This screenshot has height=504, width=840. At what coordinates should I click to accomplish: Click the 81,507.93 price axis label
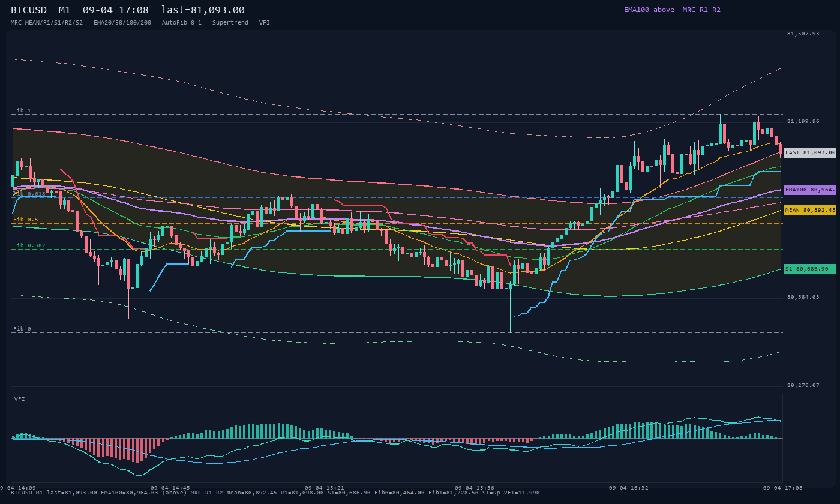803,34
